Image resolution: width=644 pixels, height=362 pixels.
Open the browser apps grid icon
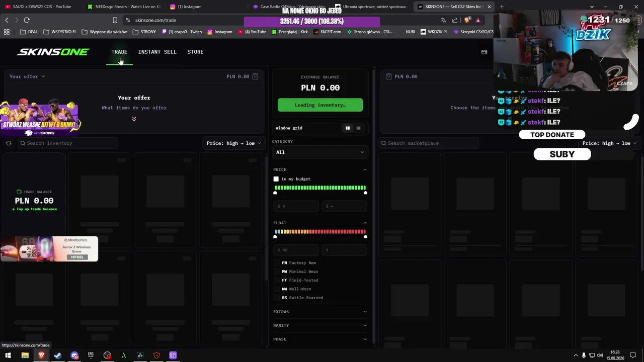pyautogui.click(x=7, y=32)
